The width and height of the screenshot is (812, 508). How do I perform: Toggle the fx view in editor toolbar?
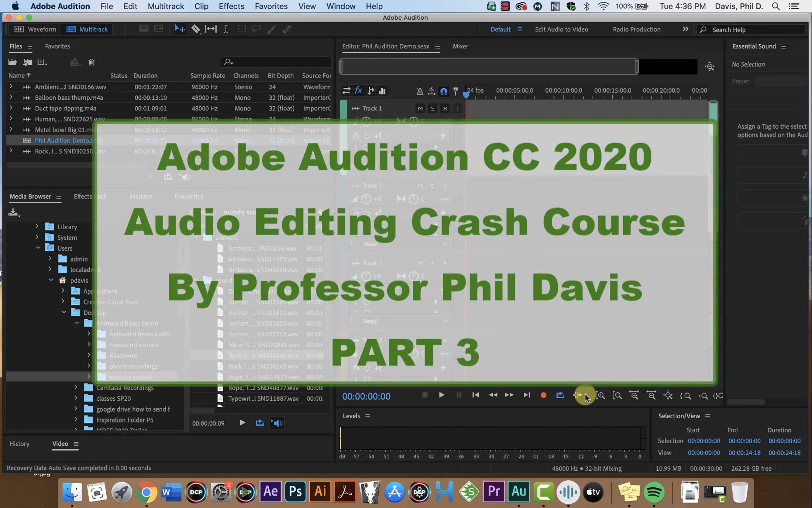(358, 91)
